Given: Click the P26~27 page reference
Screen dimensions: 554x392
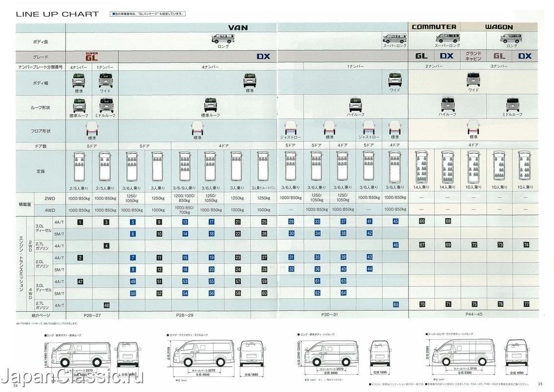Looking at the screenshot, I should [x=92, y=315].
